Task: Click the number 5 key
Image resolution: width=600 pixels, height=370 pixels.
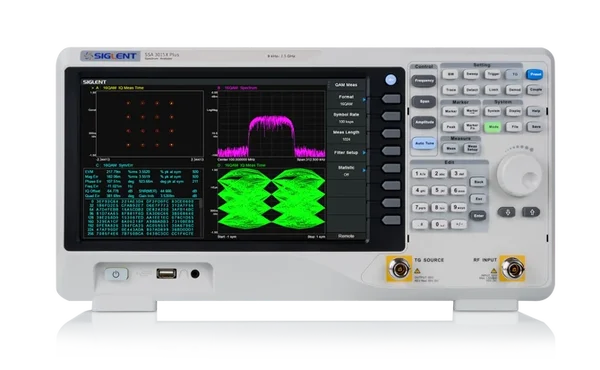Action: (x=439, y=191)
